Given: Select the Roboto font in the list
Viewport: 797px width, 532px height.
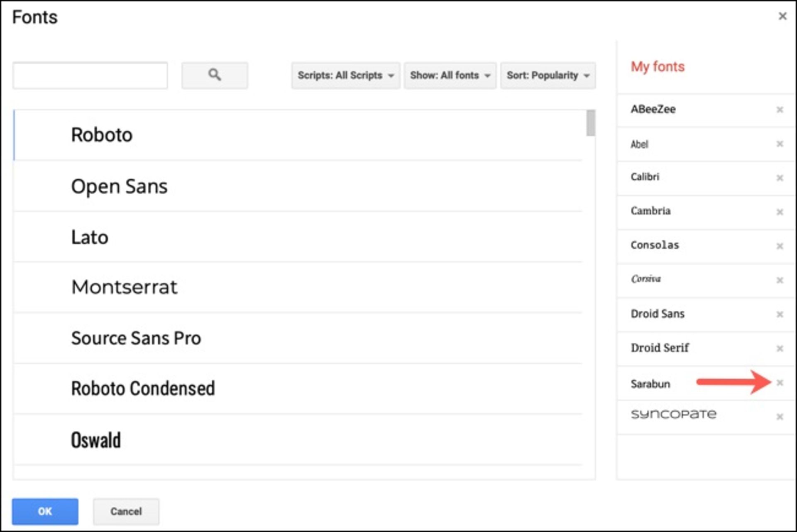Looking at the screenshot, I should pos(102,135).
